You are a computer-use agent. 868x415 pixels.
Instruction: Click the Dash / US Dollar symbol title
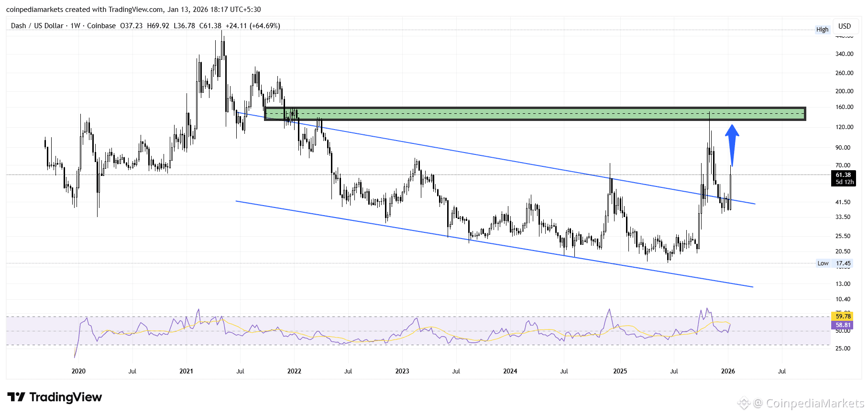coord(37,26)
